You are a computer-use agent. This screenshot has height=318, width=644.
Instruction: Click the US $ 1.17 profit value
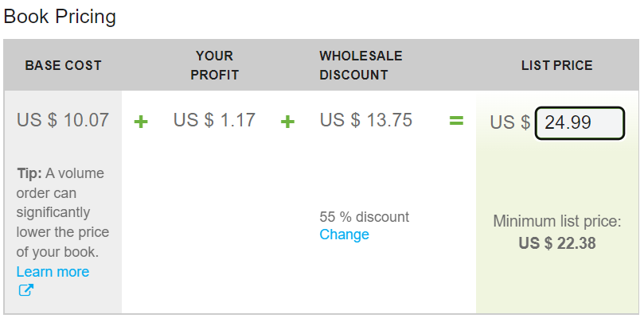pos(214,120)
